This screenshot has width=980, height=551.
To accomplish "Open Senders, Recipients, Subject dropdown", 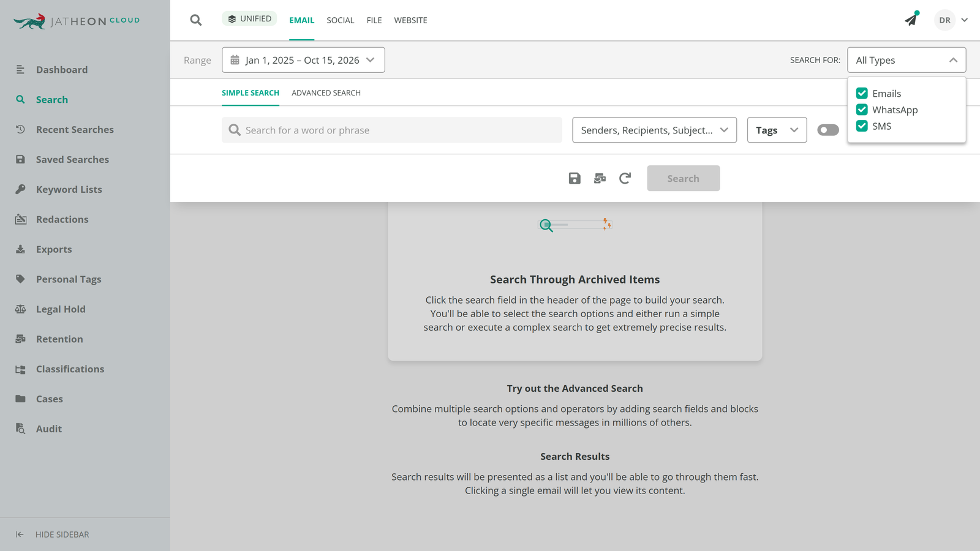I will tap(654, 130).
